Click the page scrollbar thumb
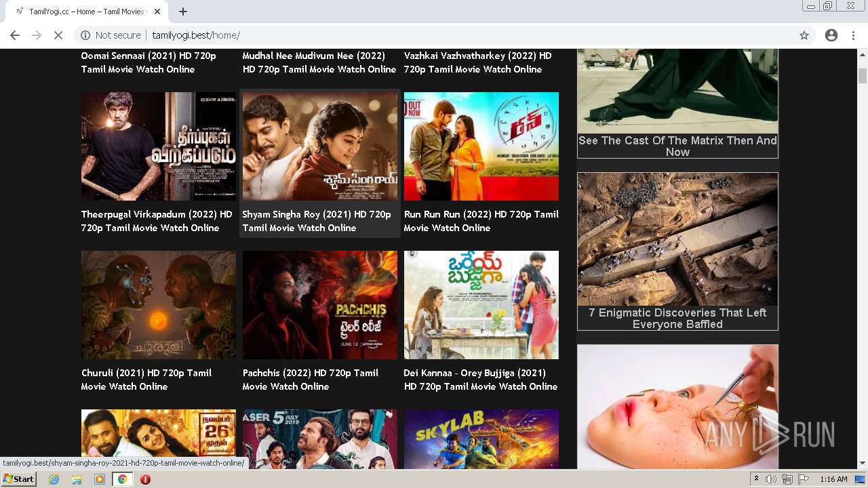This screenshot has height=488, width=868. point(863,75)
